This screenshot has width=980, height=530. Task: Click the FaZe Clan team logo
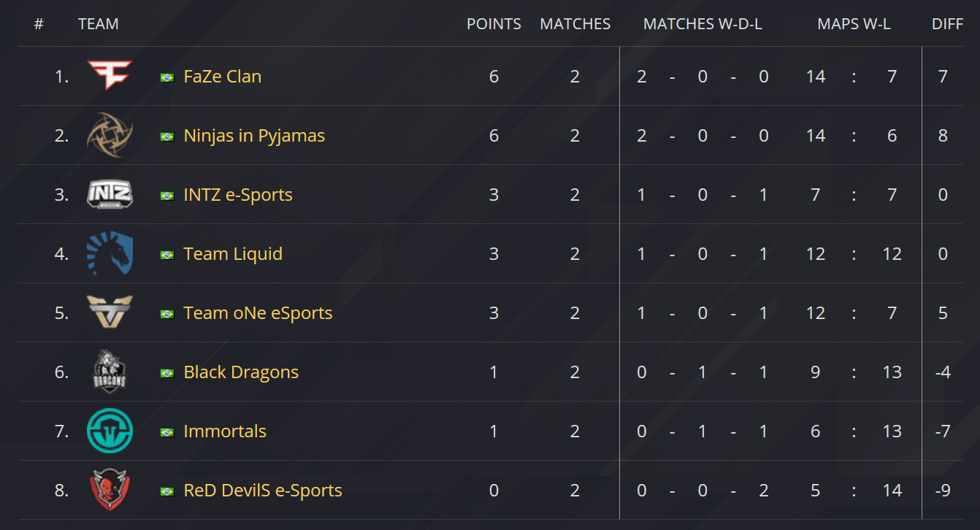tap(110, 76)
